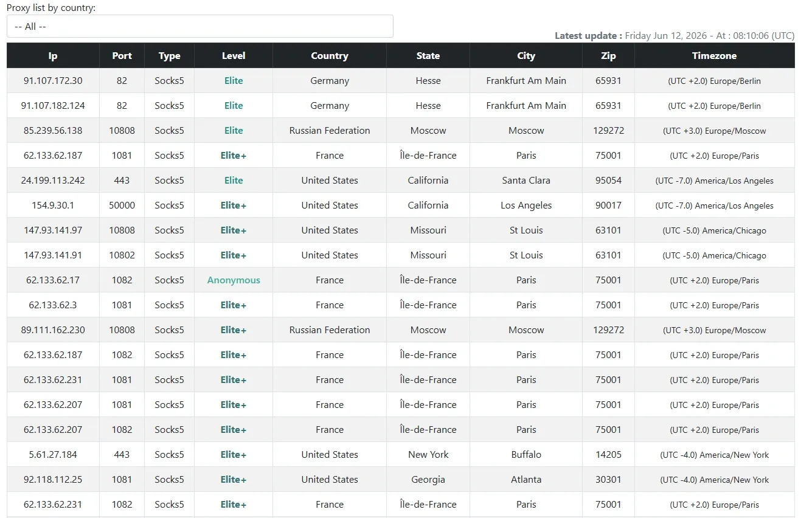Viewport: 812px width, 518px height.
Task: Click America/Chicago timezone for 147.93.141.97
Action: click(x=714, y=230)
